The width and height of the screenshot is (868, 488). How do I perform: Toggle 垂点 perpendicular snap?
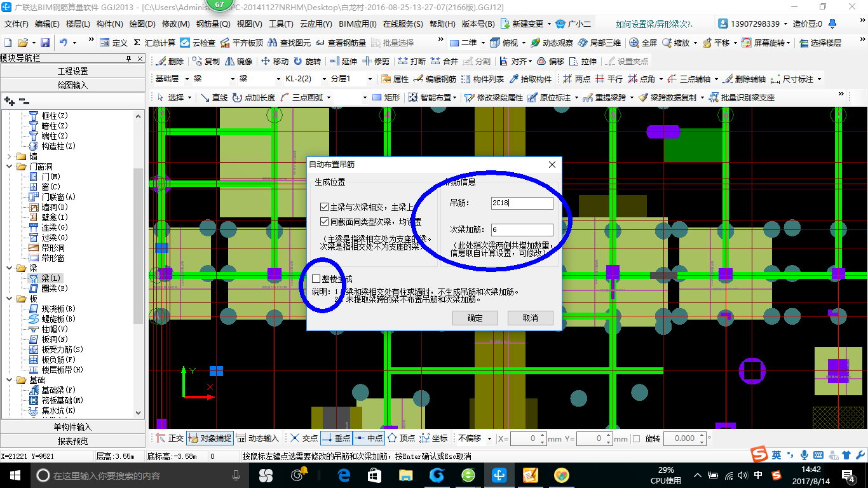point(336,438)
